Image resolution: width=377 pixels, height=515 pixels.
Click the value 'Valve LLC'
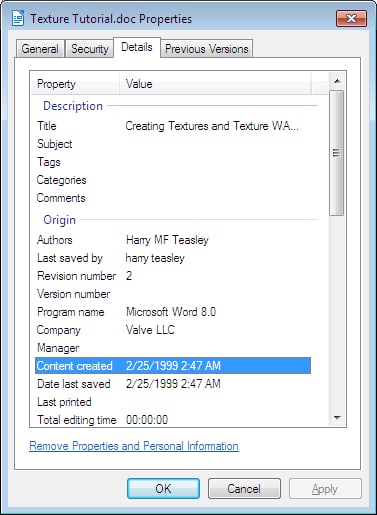click(x=150, y=330)
